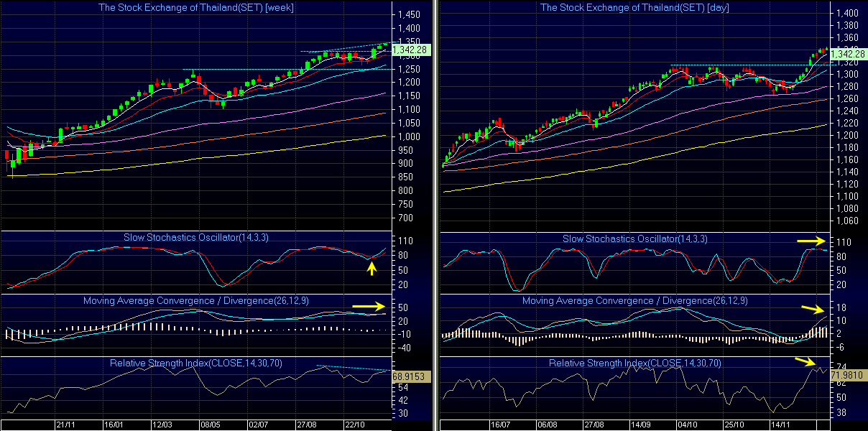
Task: Click the 1,060 level on day price axis
Action: pyautogui.click(x=847, y=221)
